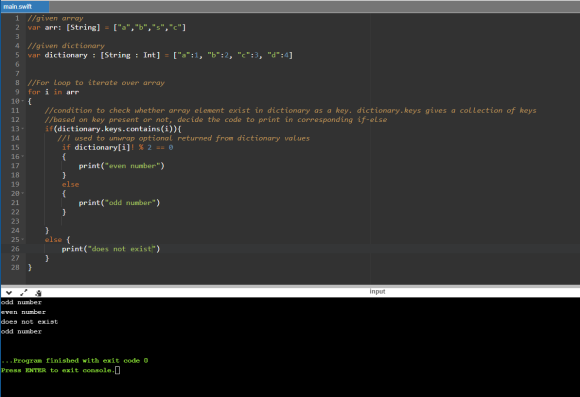Click line number 1 in the gutter
The width and height of the screenshot is (580, 397).
pos(17,18)
